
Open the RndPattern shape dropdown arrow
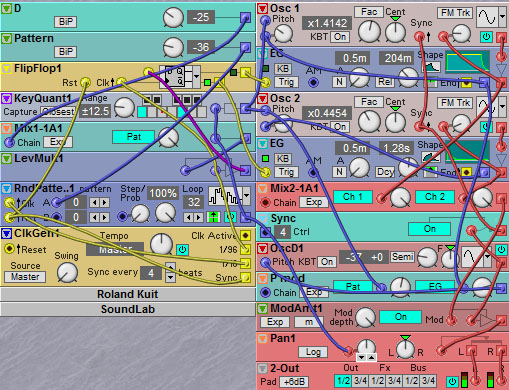pyautogui.click(x=246, y=196)
